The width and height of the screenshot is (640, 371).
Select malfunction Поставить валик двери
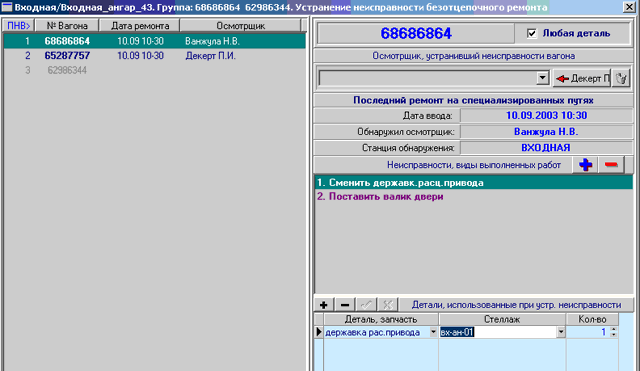[380, 197]
